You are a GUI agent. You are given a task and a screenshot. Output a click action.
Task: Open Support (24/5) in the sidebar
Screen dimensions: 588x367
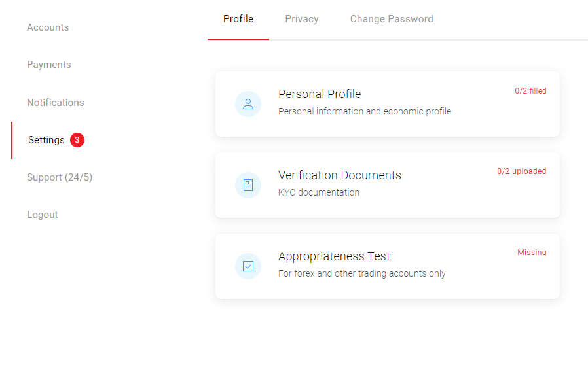pos(60,177)
